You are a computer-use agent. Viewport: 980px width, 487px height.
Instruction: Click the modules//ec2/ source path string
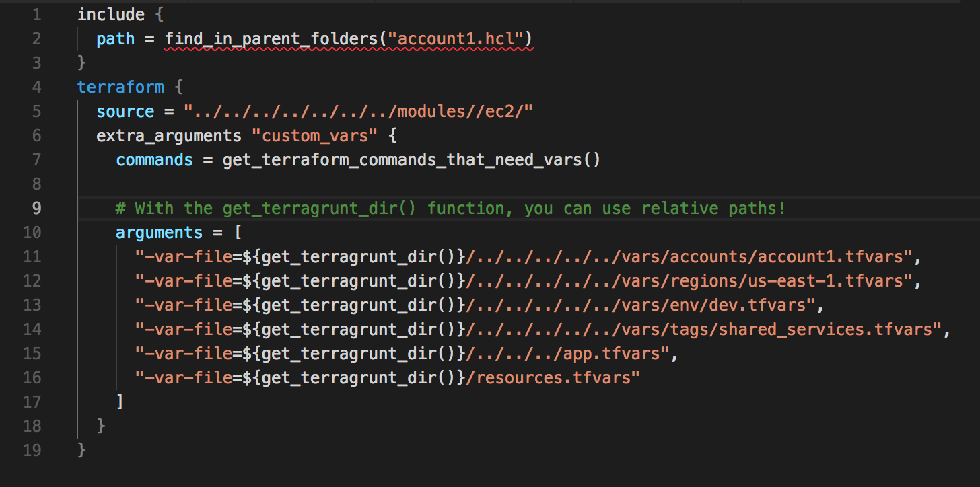pos(359,111)
